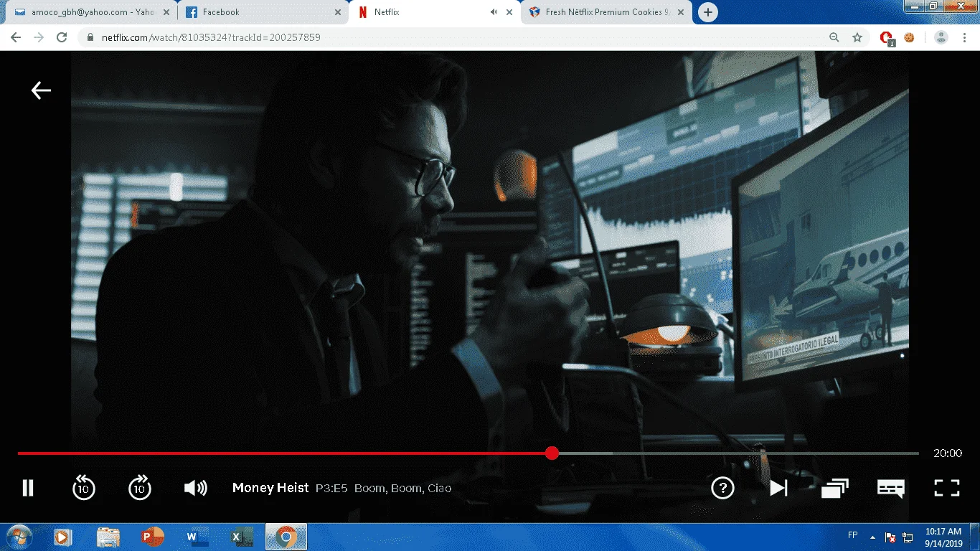Open Excel from the taskbar
Screen dimensions: 980x551
click(242, 537)
